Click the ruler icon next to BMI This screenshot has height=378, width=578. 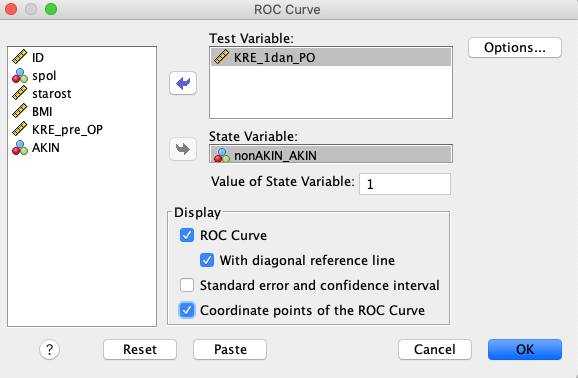20,111
